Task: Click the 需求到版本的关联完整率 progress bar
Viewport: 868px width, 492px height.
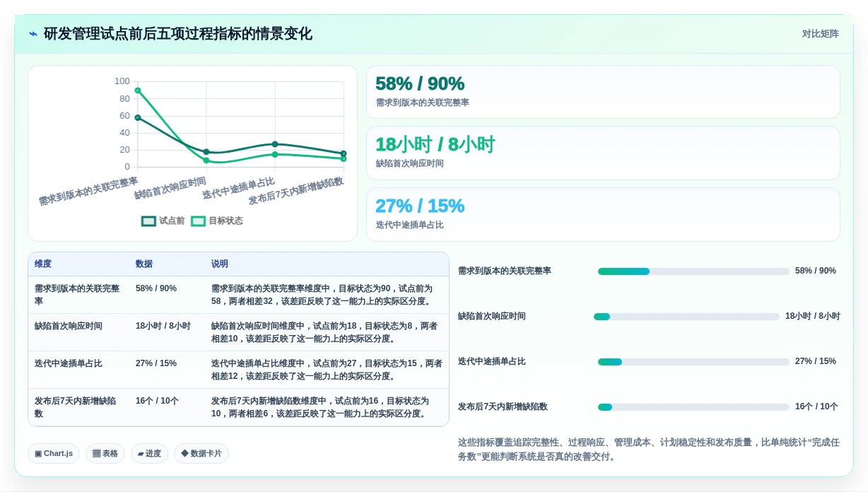Action: (693, 271)
